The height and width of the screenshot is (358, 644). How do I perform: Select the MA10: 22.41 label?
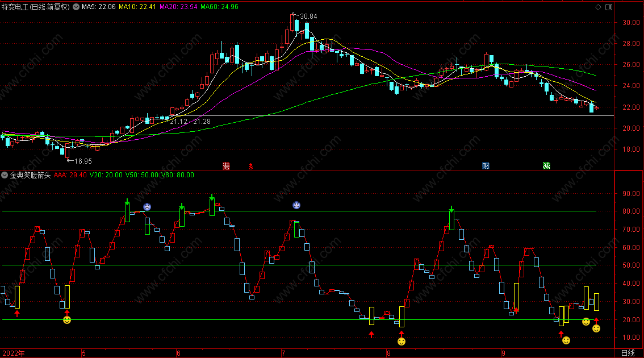137,7
